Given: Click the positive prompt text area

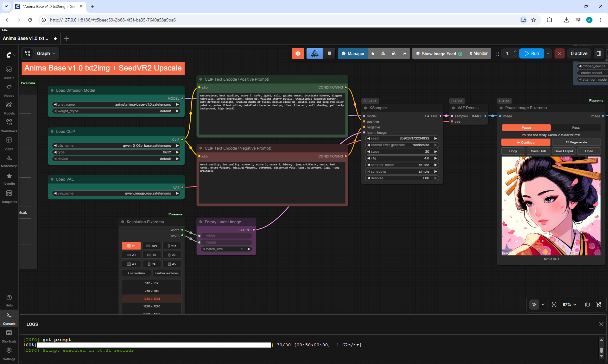Looking at the screenshot, I should coord(272,113).
